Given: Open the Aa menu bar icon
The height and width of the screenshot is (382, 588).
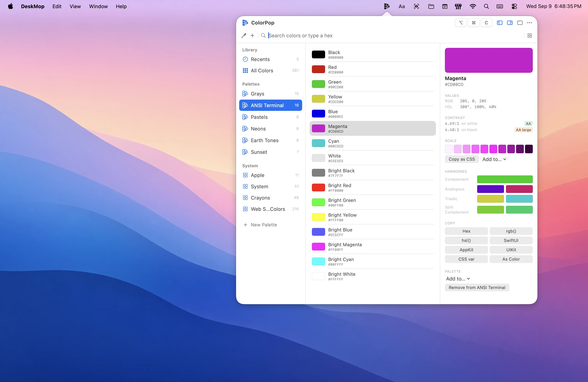Looking at the screenshot, I should coord(402,6).
